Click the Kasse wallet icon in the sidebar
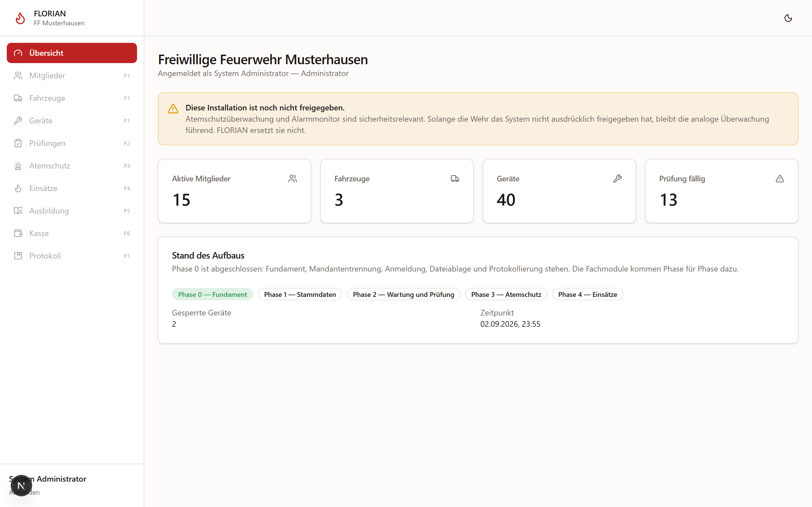 18,233
